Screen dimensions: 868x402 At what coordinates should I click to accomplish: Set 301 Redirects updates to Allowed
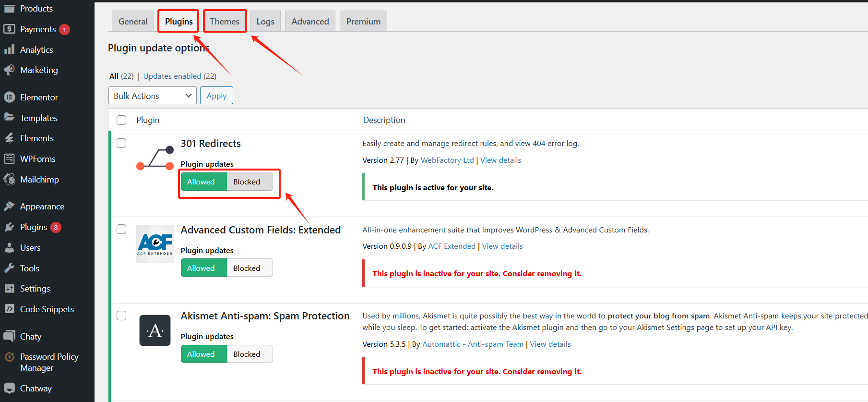pyautogui.click(x=203, y=182)
